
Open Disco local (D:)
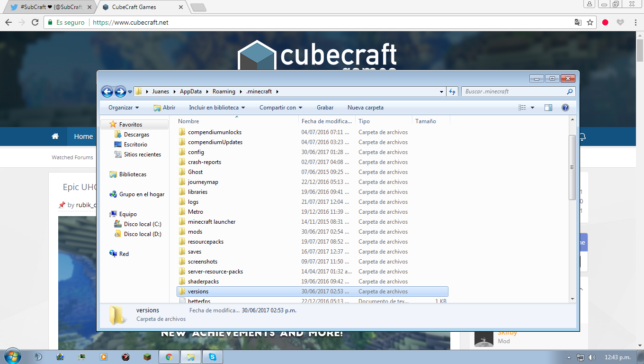click(143, 234)
